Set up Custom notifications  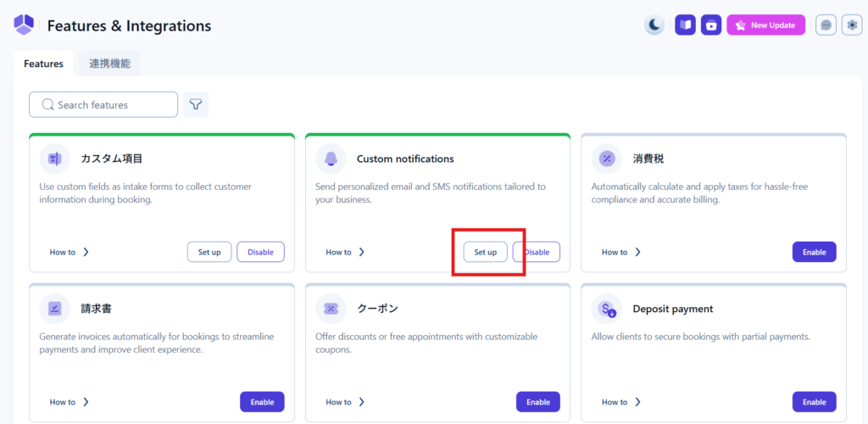[485, 252]
